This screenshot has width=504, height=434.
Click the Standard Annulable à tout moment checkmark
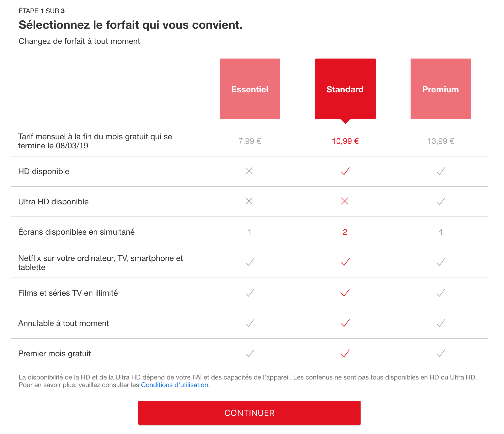tap(345, 323)
